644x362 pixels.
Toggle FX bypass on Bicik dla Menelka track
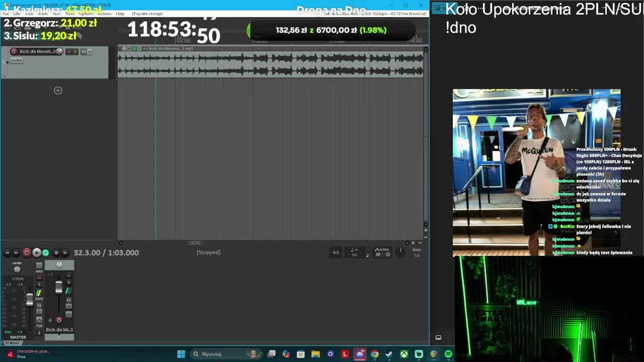click(90, 52)
